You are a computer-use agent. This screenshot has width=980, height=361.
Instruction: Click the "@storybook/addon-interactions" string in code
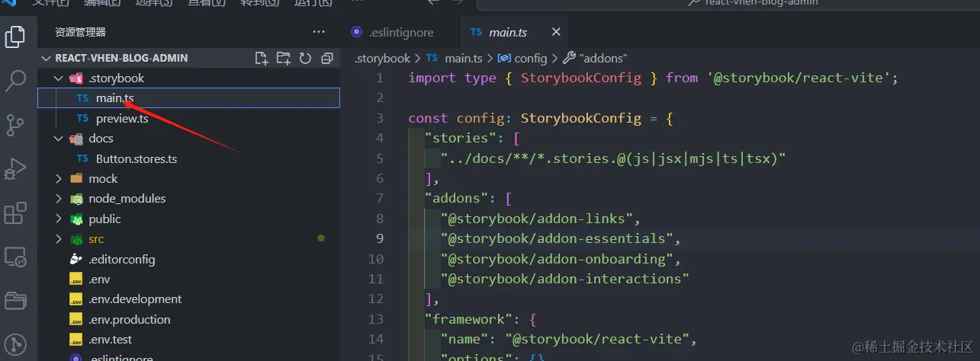(565, 279)
